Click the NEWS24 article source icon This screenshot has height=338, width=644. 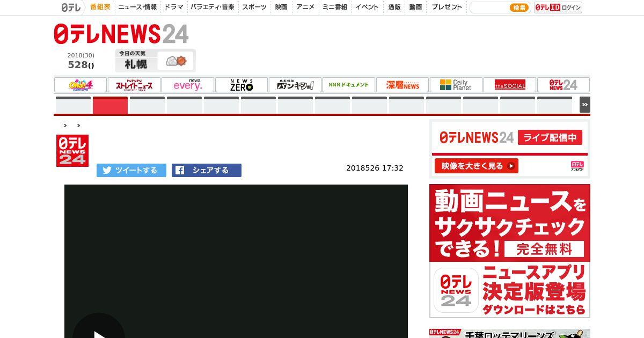point(72,151)
